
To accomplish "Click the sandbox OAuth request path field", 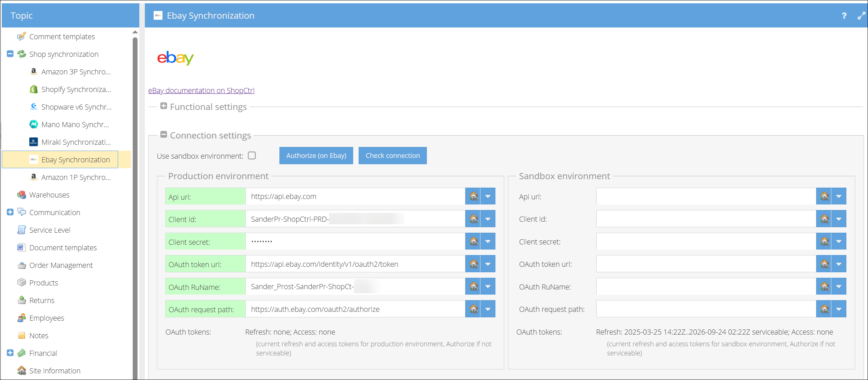I will click(x=706, y=309).
